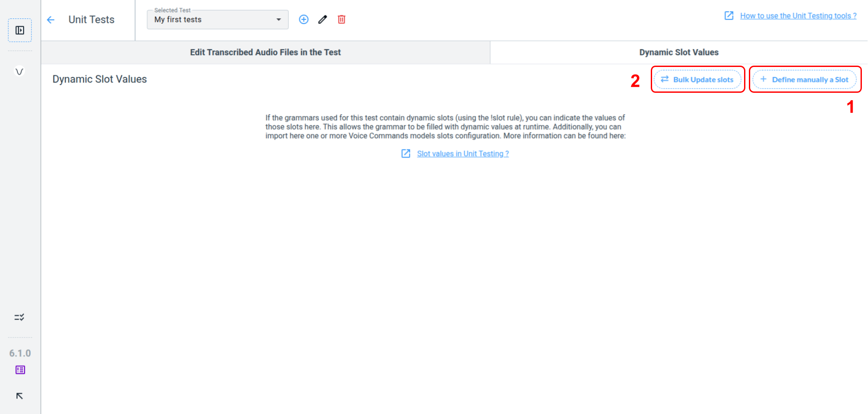This screenshot has width=868, height=414.
Task: Open the checklist icon in the sidebar
Action: point(19,317)
